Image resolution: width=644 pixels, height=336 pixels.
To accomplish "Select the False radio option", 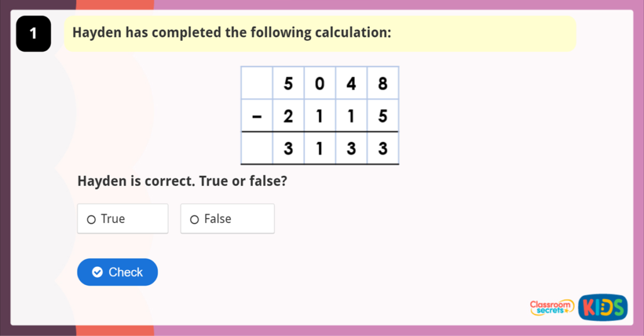I will 194,219.
